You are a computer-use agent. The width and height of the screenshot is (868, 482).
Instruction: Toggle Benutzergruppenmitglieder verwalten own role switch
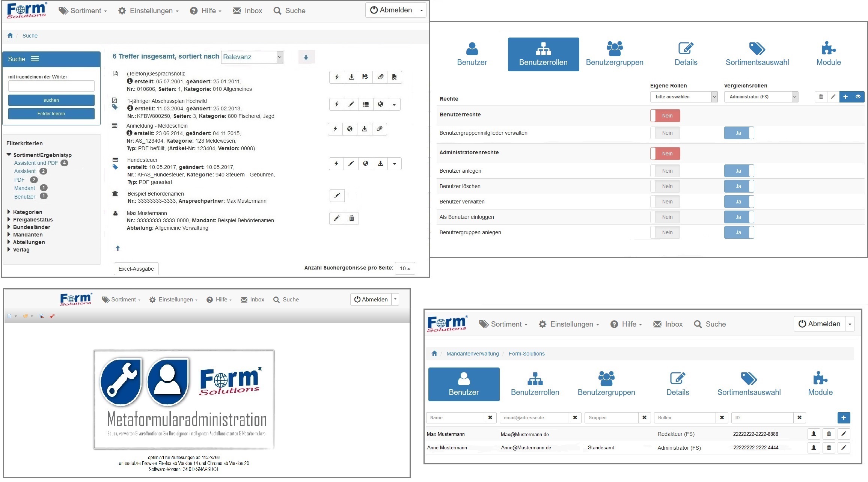point(665,133)
